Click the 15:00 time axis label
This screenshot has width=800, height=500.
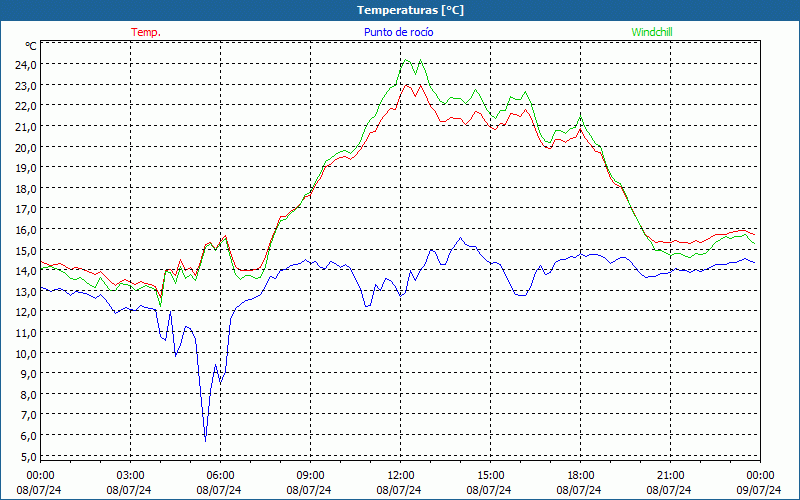(x=491, y=476)
